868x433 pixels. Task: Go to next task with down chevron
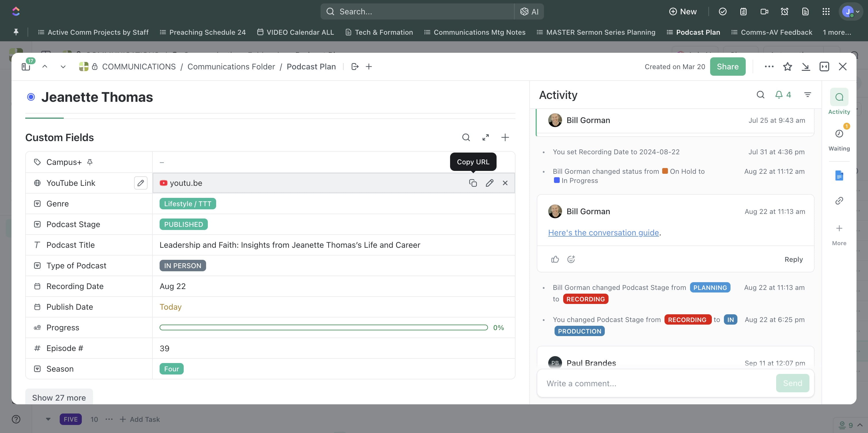click(x=63, y=66)
